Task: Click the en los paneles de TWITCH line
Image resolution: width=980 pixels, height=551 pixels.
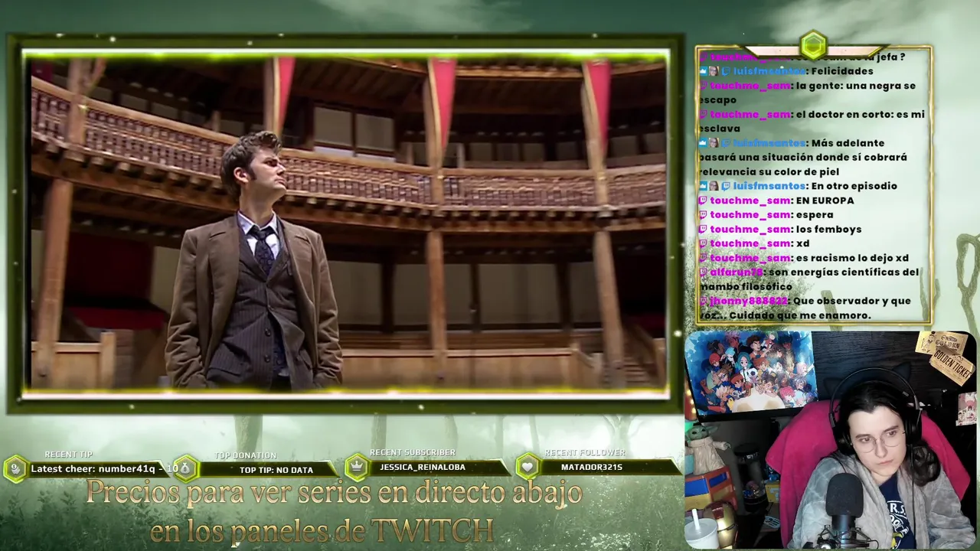Action: 322,530
